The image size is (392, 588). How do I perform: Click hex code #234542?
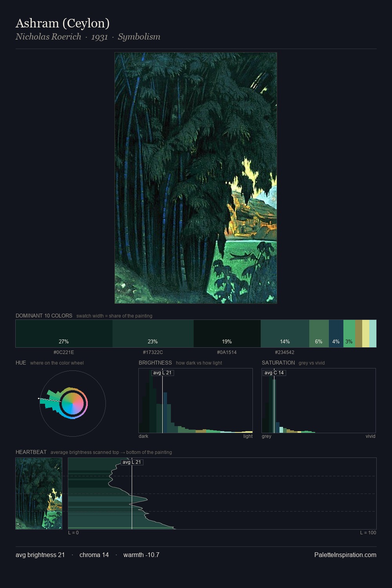coord(285,352)
